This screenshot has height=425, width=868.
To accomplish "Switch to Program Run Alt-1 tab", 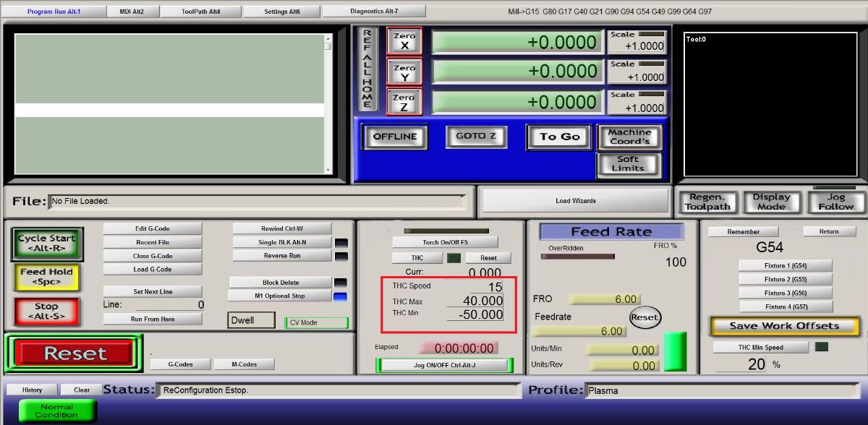I will (54, 12).
